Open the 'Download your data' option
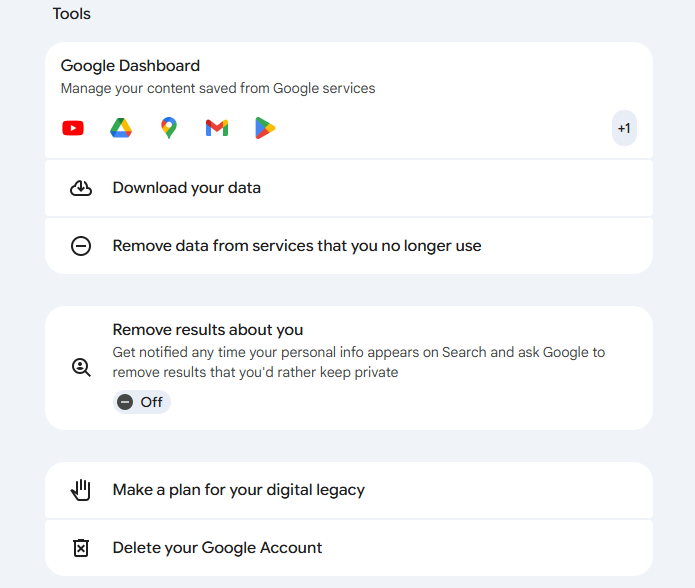The width and height of the screenshot is (695, 588). coord(187,188)
